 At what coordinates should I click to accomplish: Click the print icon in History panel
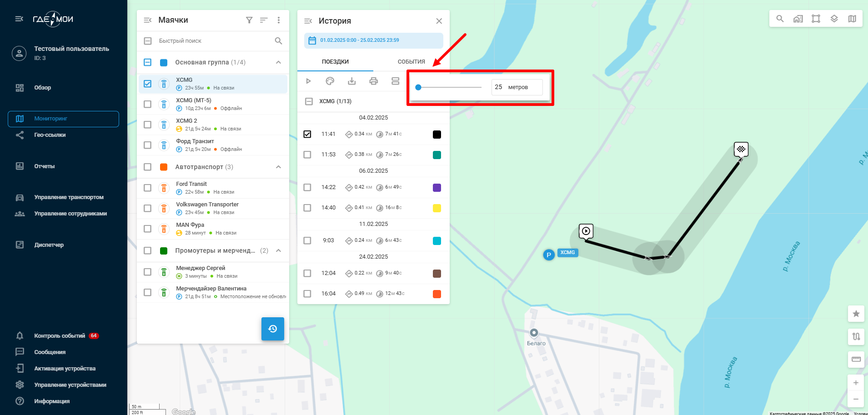374,81
